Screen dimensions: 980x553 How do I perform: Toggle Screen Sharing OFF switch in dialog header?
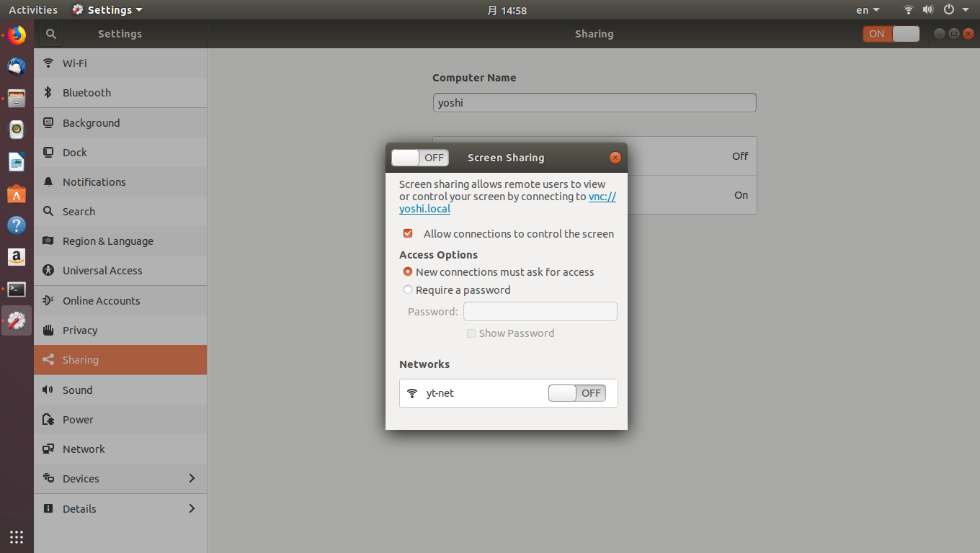[x=420, y=158]
